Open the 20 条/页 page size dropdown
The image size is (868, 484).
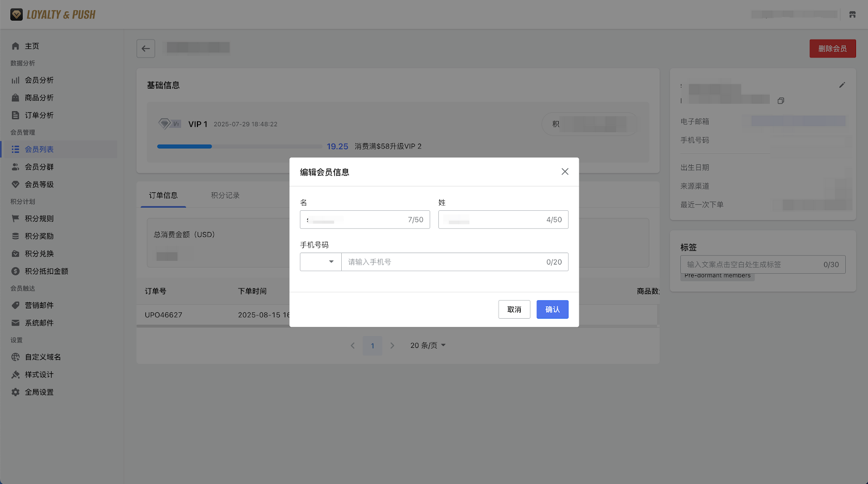[427, 346]
